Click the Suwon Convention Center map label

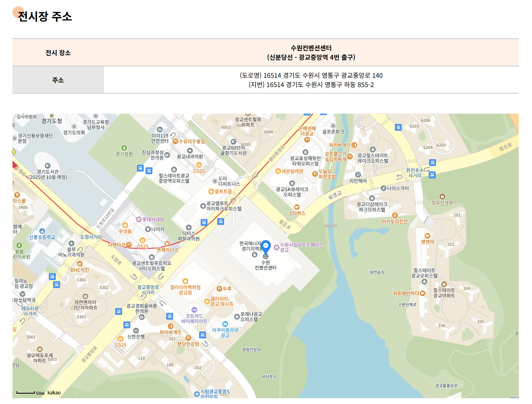(x=265, y=265)
